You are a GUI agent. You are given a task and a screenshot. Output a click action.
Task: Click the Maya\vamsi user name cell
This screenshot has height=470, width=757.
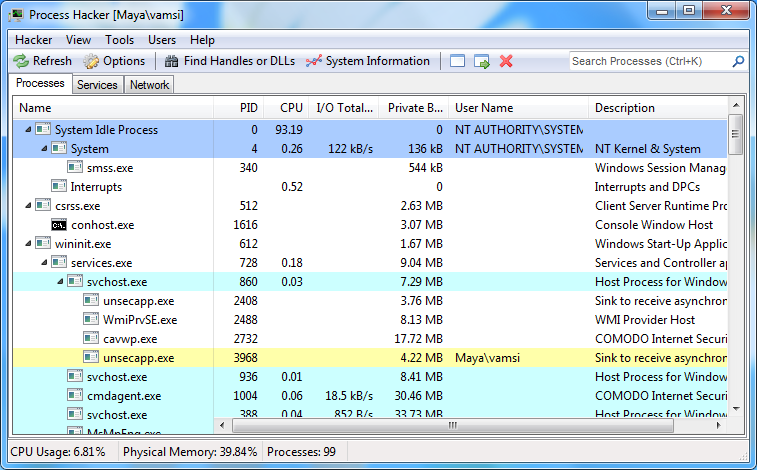pos(487,358)
